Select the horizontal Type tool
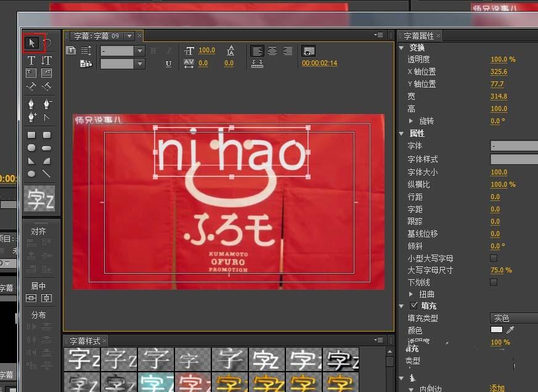 (30, 59)
